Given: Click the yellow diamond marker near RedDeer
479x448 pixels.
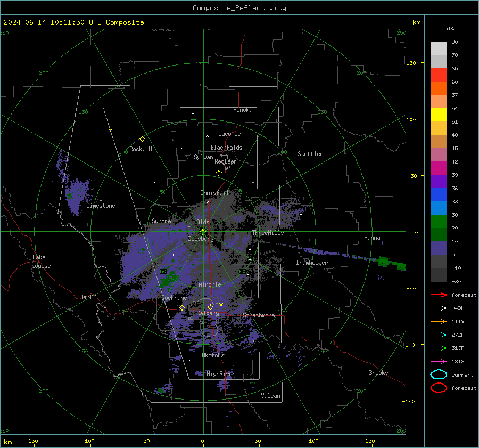Looking at the screenshot, I should [x=219, y=173].
